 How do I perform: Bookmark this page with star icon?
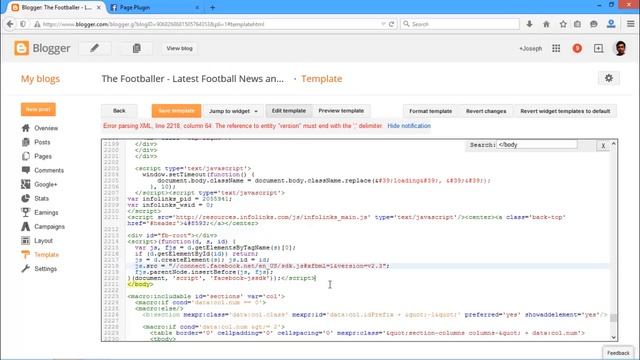pyautogui.click(x=563, y=24)
